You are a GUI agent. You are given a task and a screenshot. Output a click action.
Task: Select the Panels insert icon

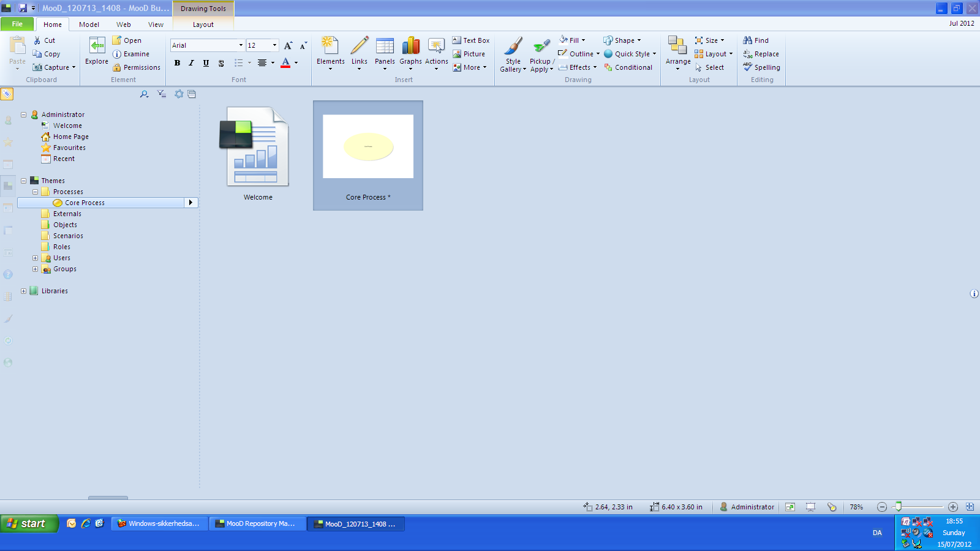tap(385, 47)
